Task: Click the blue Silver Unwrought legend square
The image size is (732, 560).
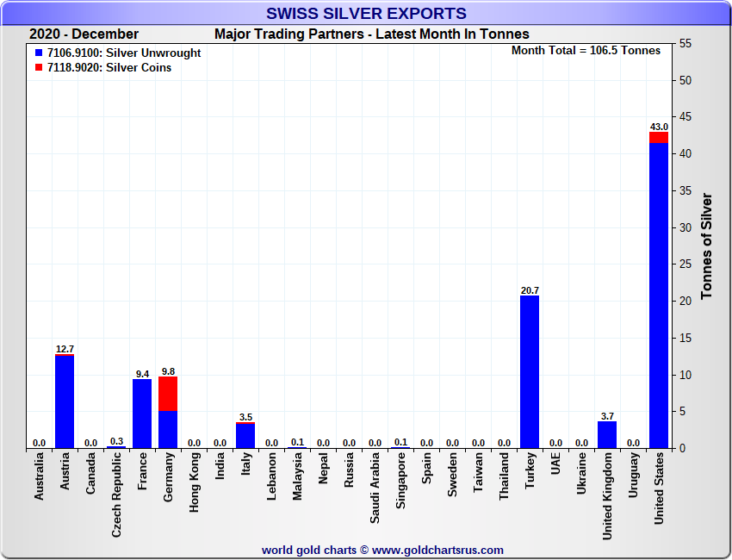Action: point(40,53)
